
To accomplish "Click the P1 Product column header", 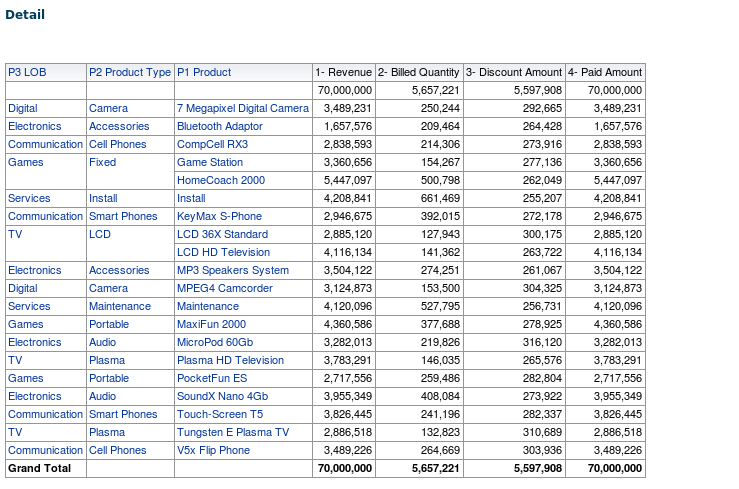I will click(204, 72).
